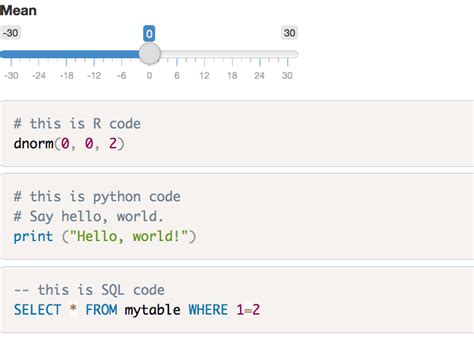Click the slider track at tick -24
The height and width of the screenshot is (363, 474).
(39, 54)
